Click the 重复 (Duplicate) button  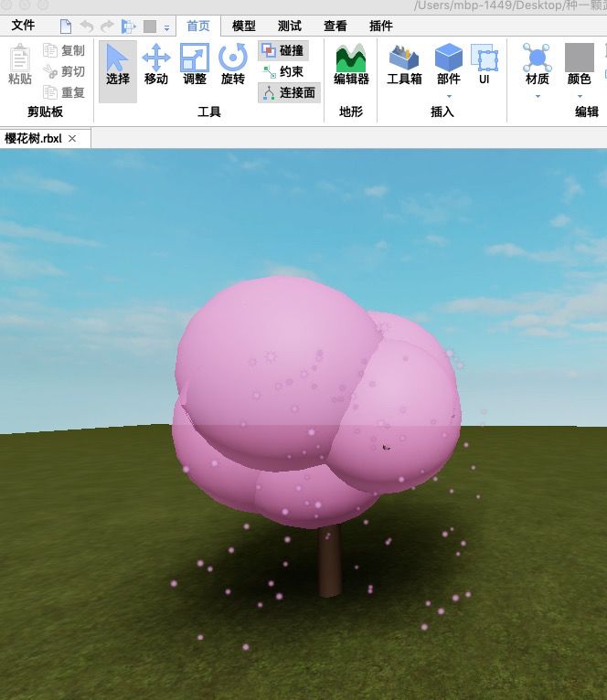[x=64, y=92]
